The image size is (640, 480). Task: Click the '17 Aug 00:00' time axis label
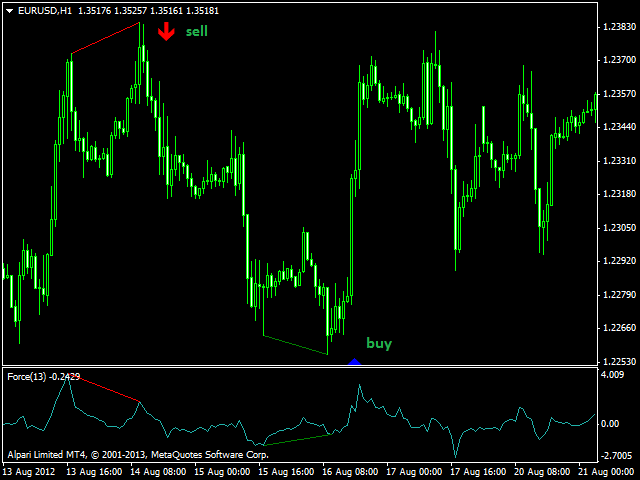click(414, 472)
